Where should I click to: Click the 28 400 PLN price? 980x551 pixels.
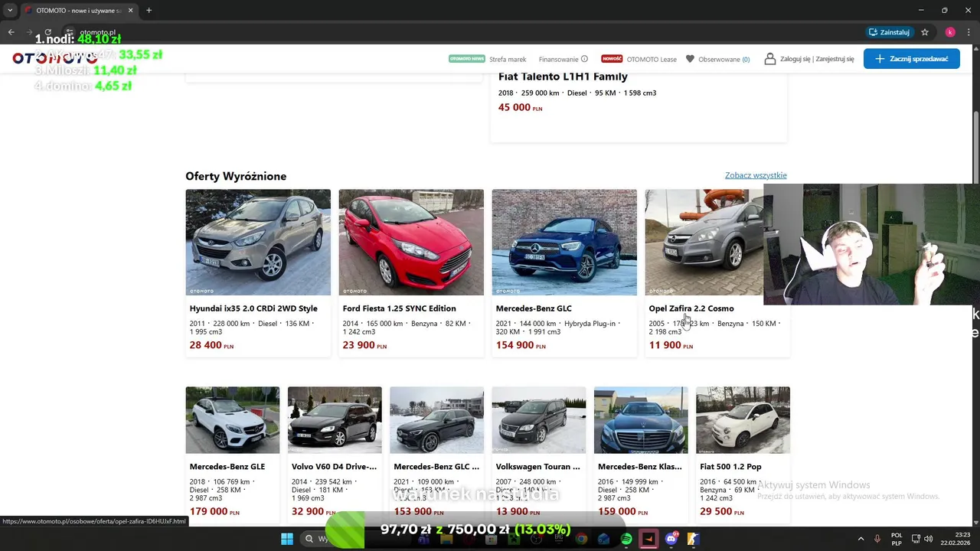[211, 345]
